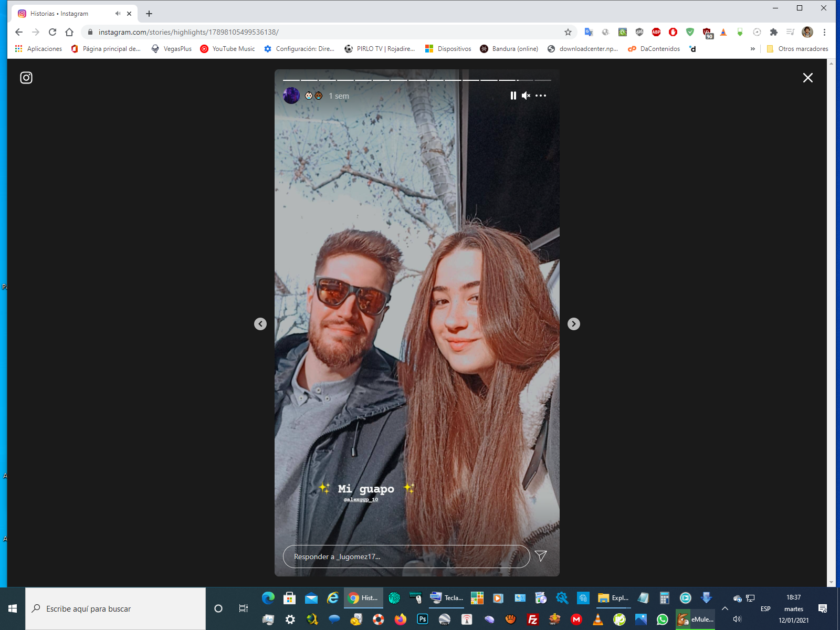Open the story author's profile picture
This screenshot has height=630, width=840.
291,96
